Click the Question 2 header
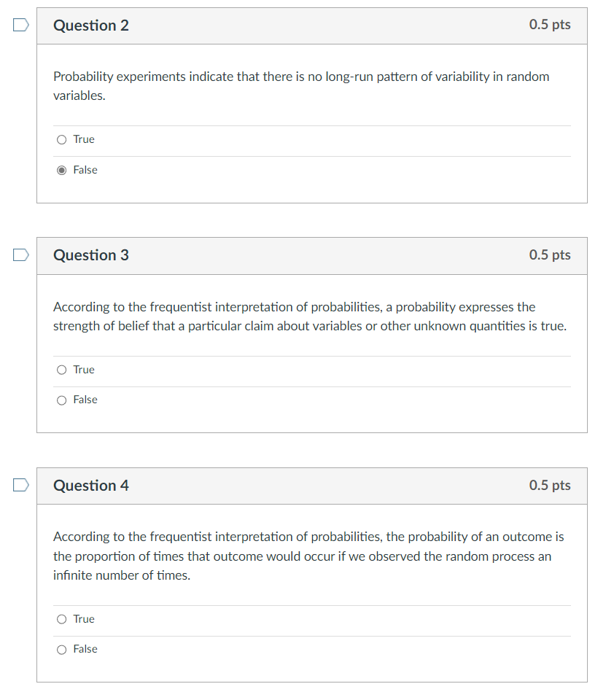This screenshot has width=614, height=700. [91, 25]
